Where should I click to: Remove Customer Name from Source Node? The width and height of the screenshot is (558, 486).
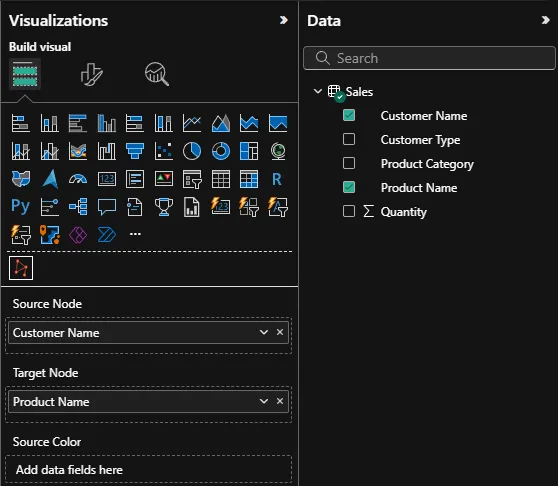click(280, 332)
